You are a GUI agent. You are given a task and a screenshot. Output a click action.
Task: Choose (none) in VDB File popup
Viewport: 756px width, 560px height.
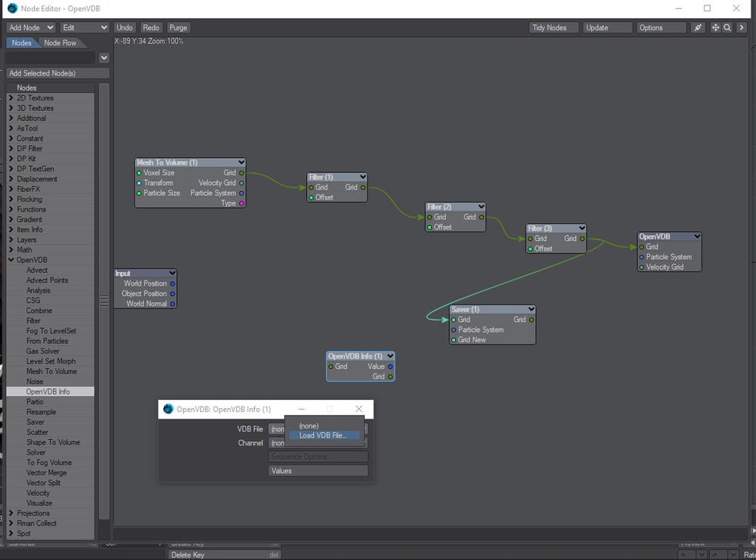coord(308,426)
